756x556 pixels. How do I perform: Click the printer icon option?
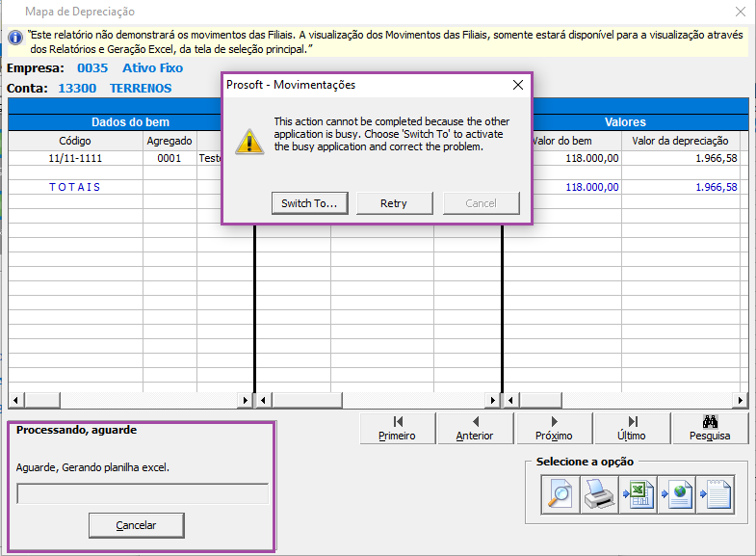[x=599, y=494]
